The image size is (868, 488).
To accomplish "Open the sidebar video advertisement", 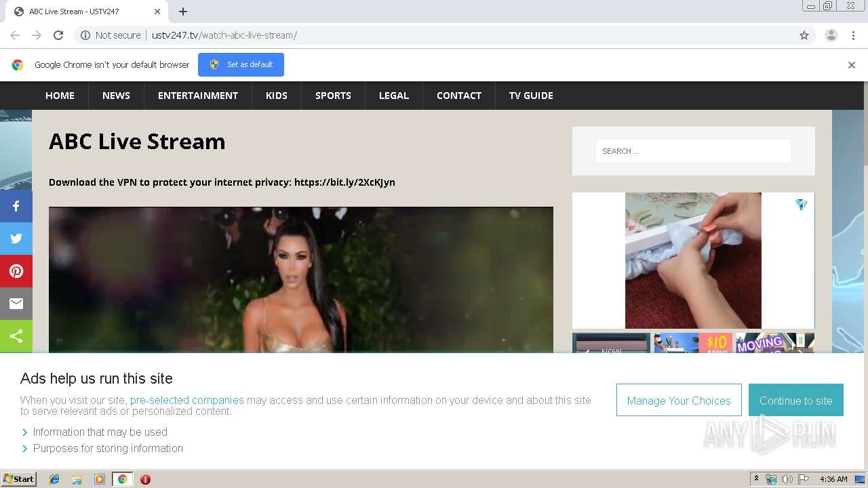I will click(x=693, y=260).
